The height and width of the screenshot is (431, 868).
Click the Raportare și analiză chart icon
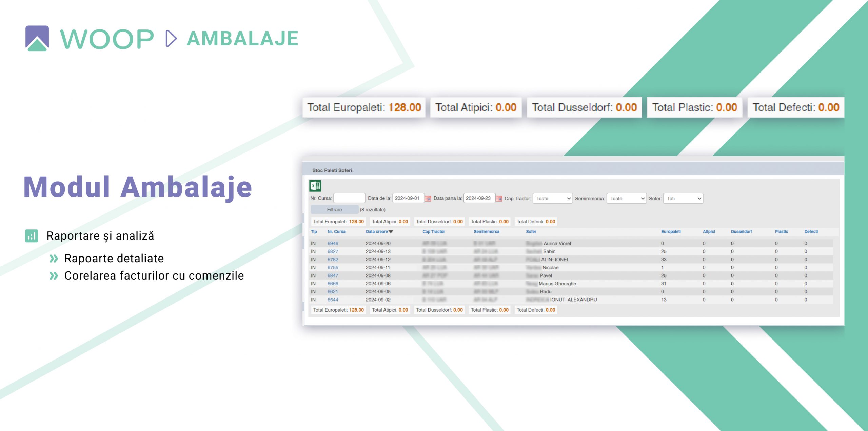click(x=32, y=236)
